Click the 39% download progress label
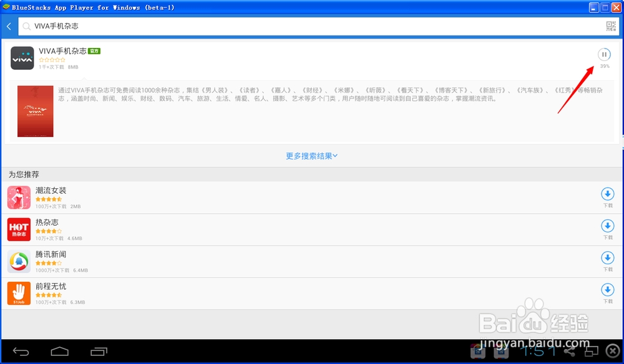Screen dimensions: 624x364 605,66
